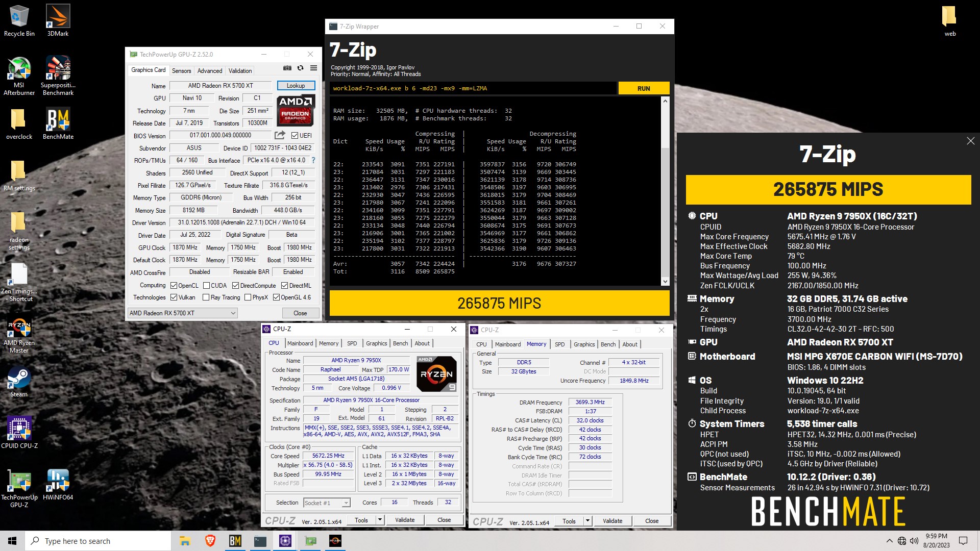Click Validate in right CPU-Z window

coord(612,521)
